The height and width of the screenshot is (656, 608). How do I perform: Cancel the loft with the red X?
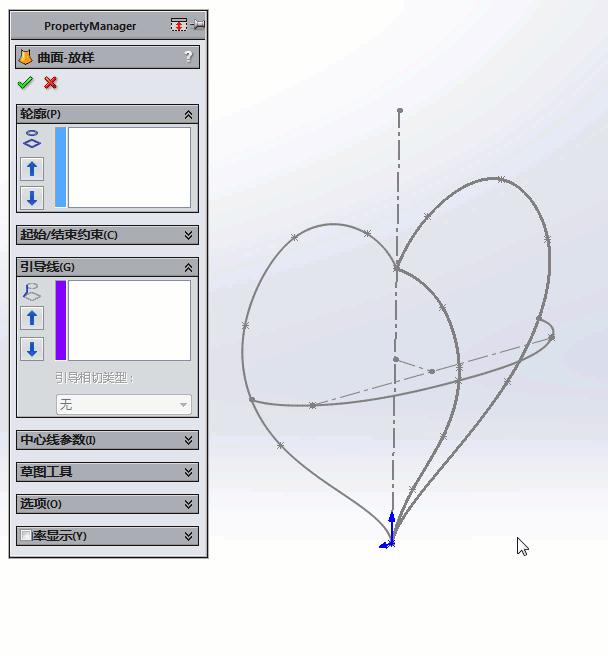(x=50, y=82)
